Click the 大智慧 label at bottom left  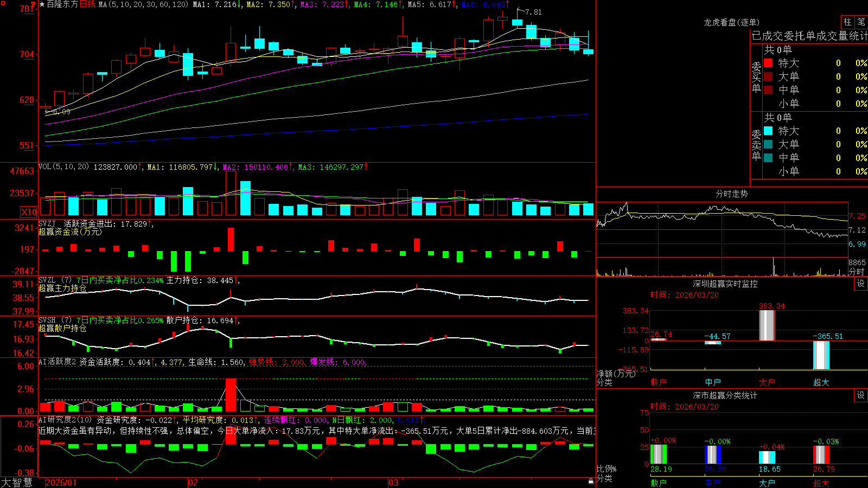tap(17, 482)
